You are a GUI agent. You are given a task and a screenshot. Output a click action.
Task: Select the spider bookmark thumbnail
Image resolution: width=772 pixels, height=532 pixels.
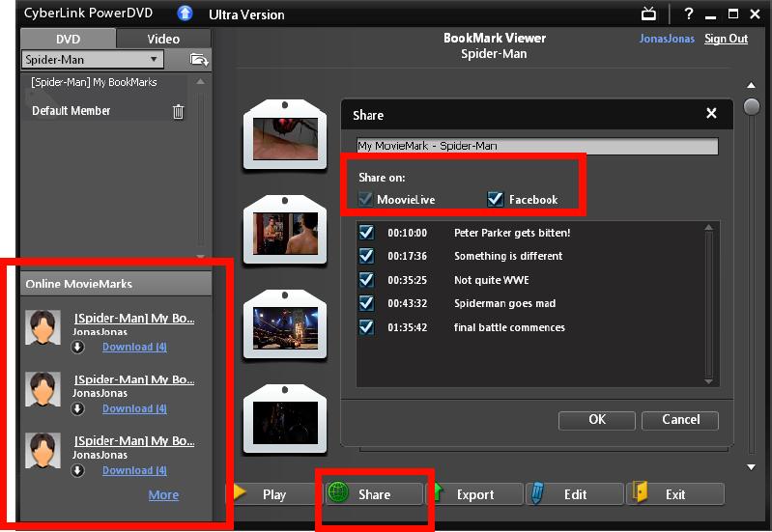pos(280,135)
